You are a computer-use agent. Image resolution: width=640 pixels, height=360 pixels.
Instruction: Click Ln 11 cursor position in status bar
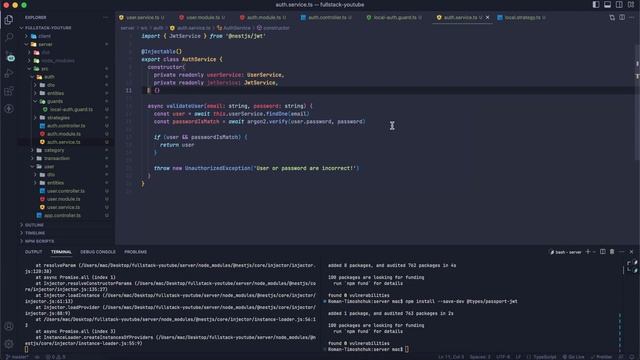tap(451, 357)
